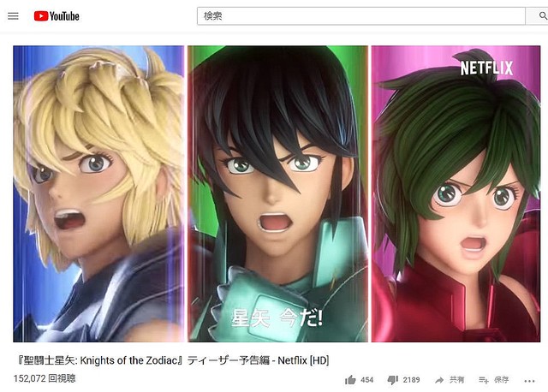Click the NETFLIX watermark in video

pyautogui.click(x=486, y=68)
